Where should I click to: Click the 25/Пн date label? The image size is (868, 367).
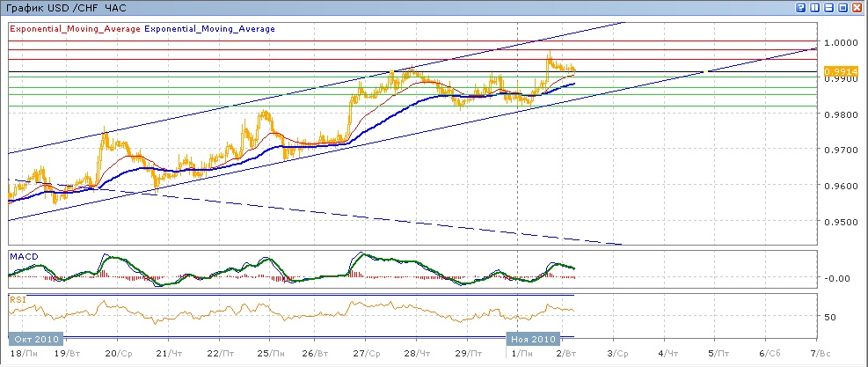(271, 353)
